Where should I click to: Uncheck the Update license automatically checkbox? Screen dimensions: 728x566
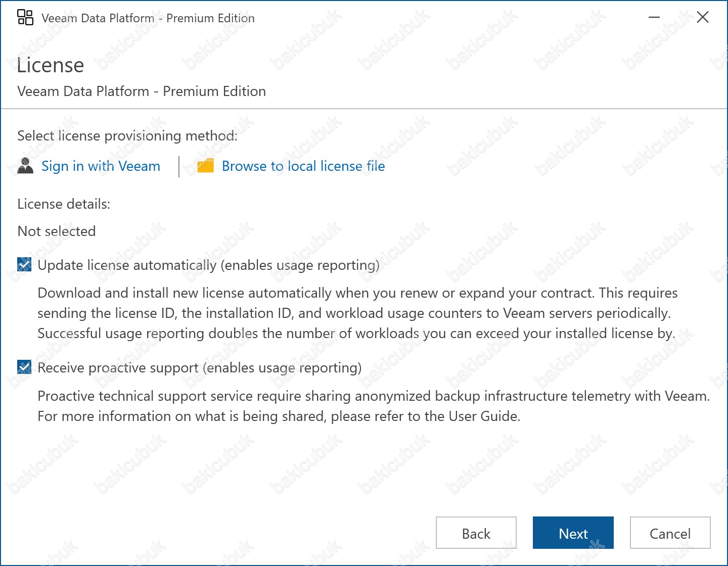[x=24, y=265]
